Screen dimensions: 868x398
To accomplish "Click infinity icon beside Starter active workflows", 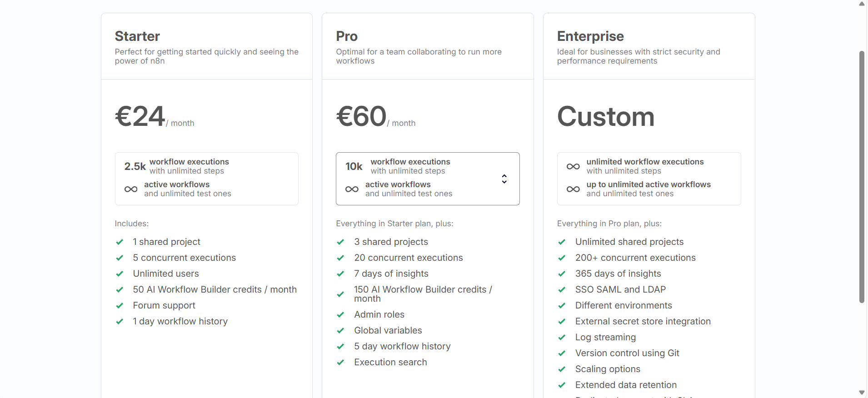I will [x=131, y=189].
